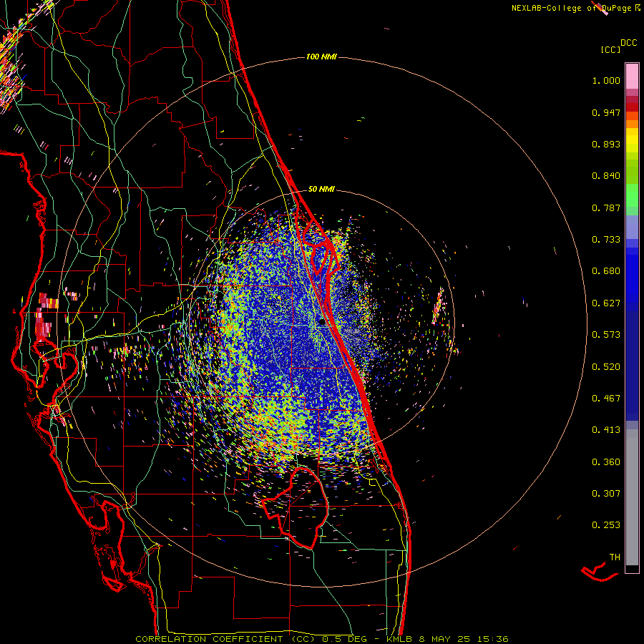644x644 pixels.
Task: Click the 0.520 color scale label
Action: (x=606, y=367)
